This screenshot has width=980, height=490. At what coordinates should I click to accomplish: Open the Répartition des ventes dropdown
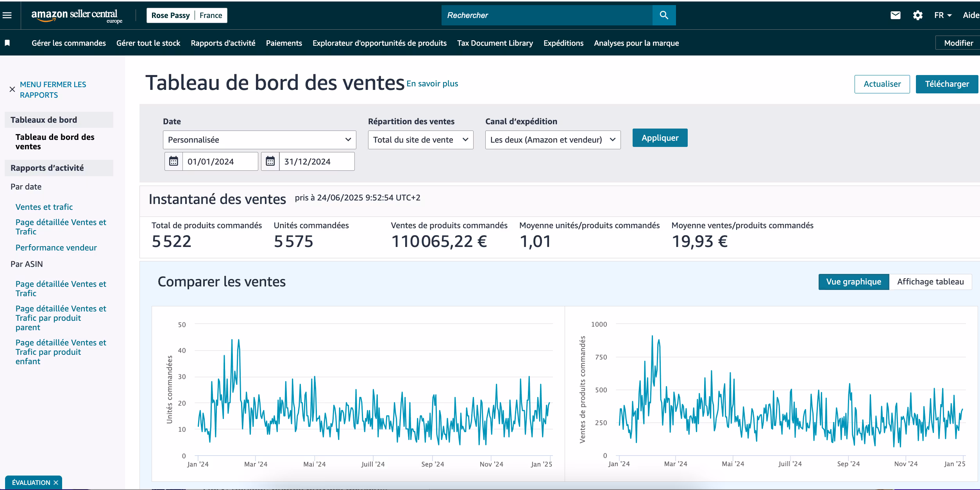tap(420, 139)
